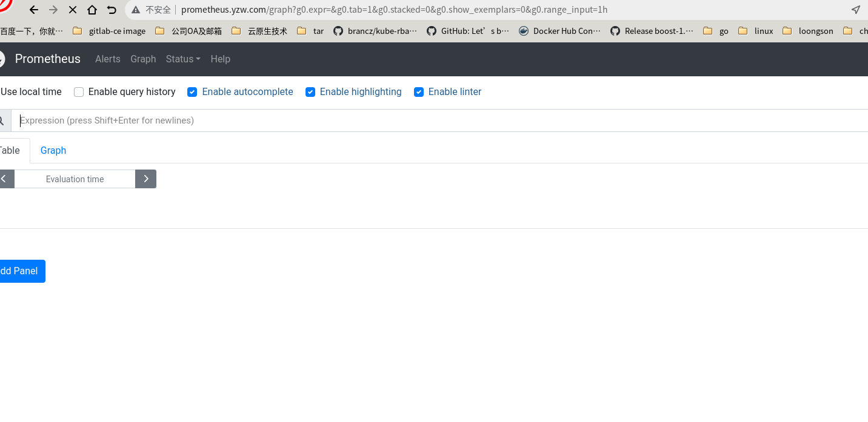Open Alerts in the navigation bar
Image resolution: width=868 pixels, height=422 pixels.
click(x=108, y=59)
